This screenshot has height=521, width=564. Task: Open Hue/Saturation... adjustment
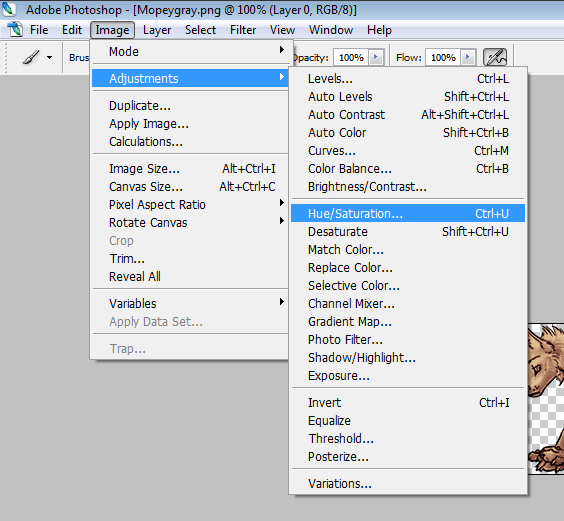(x=408, y=213)
